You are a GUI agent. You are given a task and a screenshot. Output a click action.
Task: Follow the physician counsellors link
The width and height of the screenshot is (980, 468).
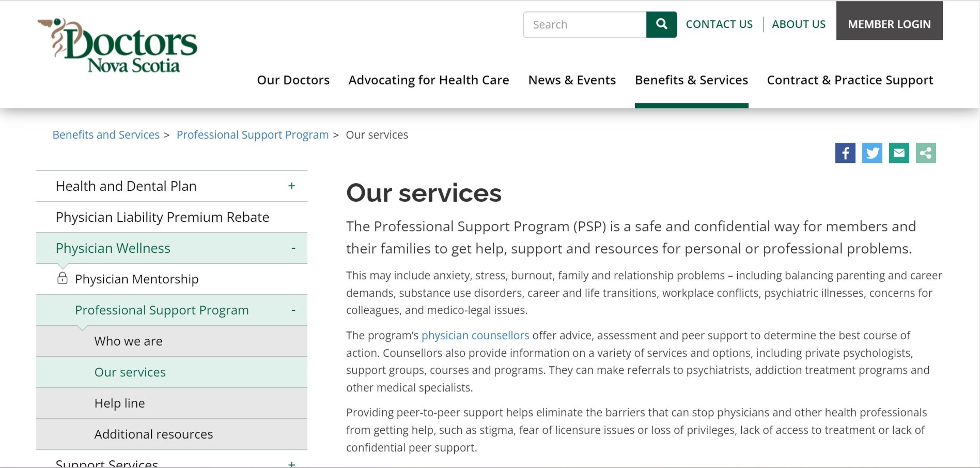pos(475,336)
